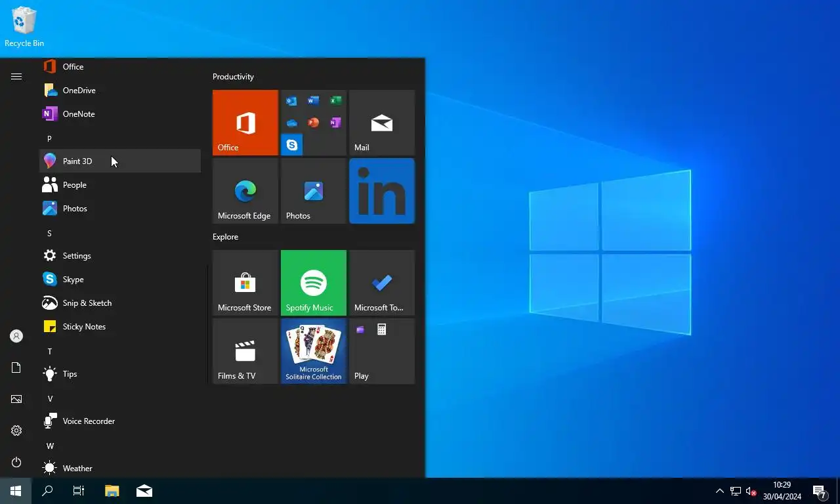840x504 pixels.
Task: Open Mail from the taskbar
Action: point(144,491)
